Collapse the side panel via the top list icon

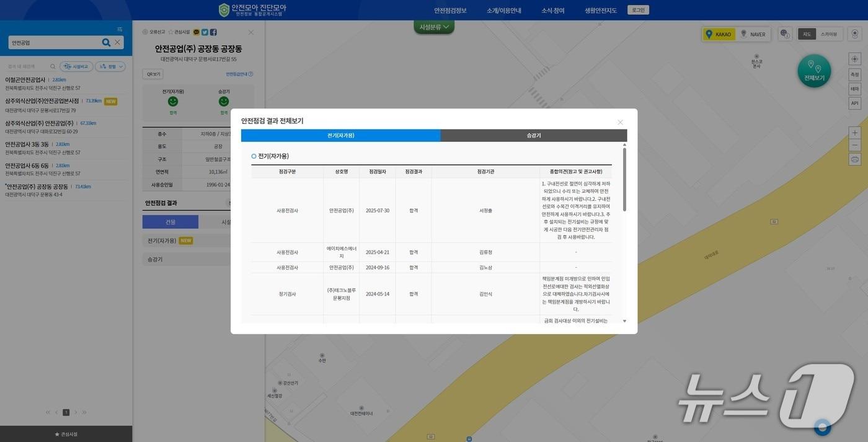pyautogui.click(x=120, y=29)
